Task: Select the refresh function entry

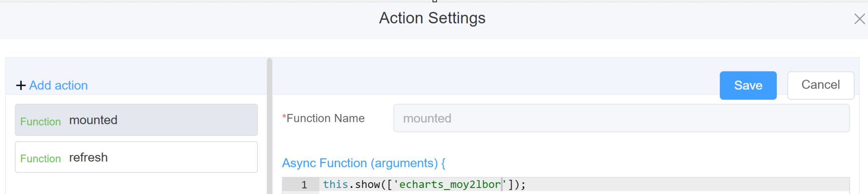Action: pos(136,157)
